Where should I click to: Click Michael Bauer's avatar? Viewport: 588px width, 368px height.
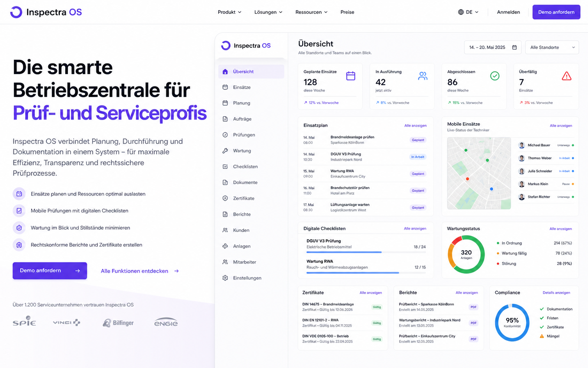point(521,145)
